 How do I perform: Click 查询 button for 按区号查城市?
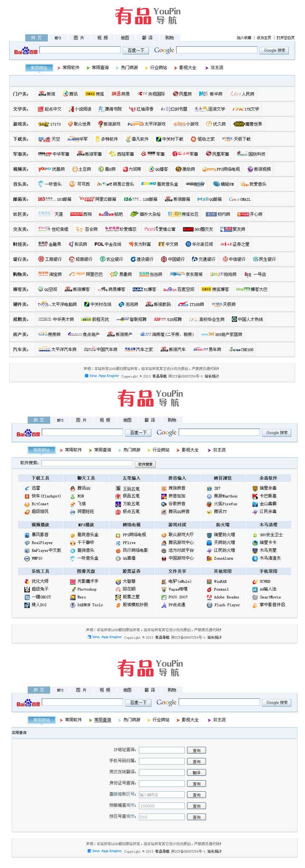coord(196,817)
